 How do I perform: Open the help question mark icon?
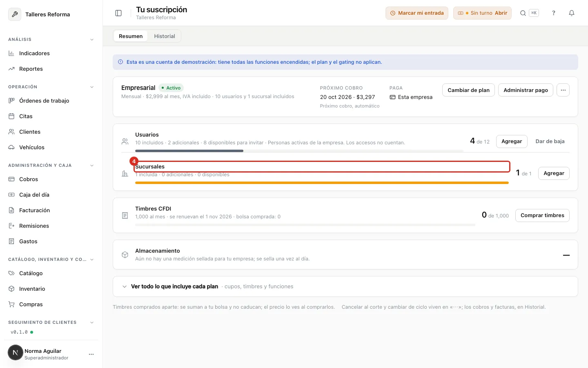(554, 13)
